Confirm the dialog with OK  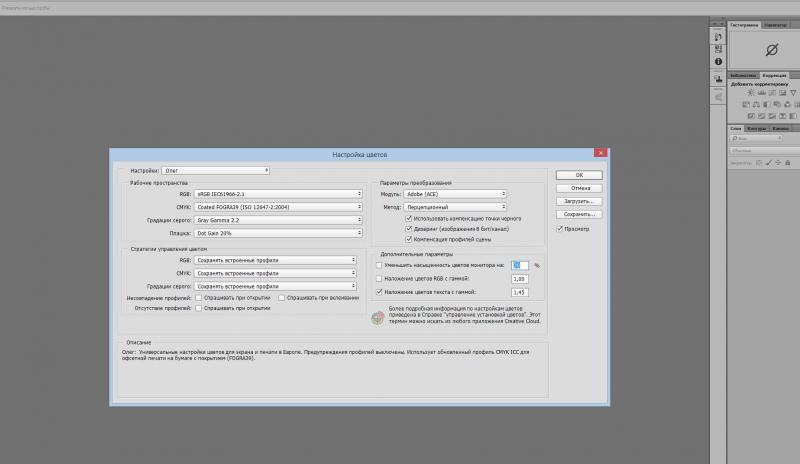(579, 175)
